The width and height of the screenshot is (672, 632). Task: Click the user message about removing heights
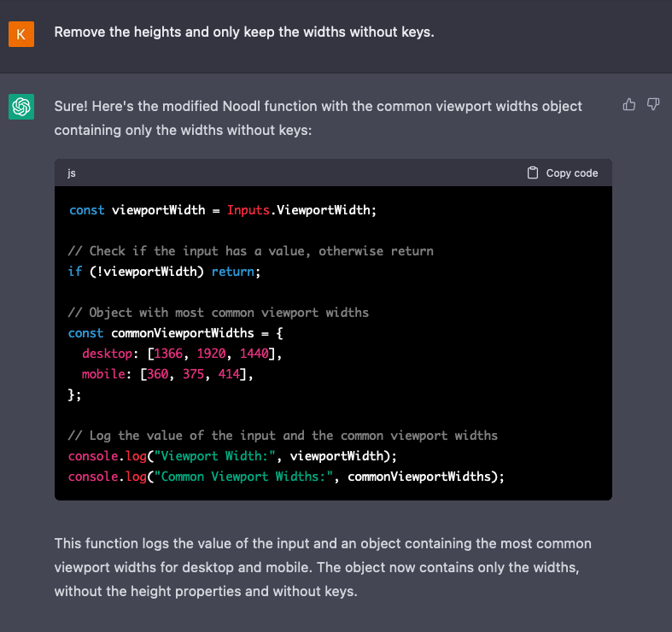coord(244,32)
